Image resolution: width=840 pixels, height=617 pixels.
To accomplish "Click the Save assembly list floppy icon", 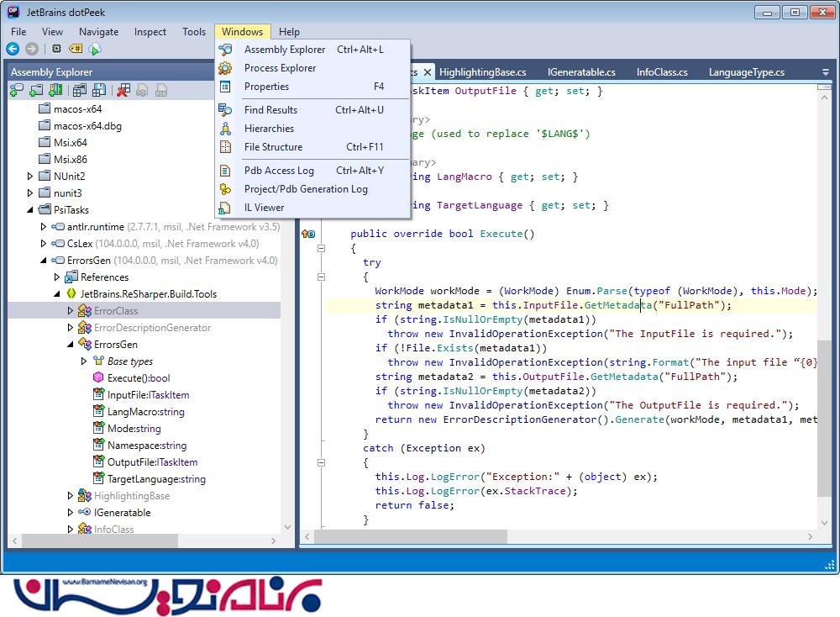I will coord(100,91).
